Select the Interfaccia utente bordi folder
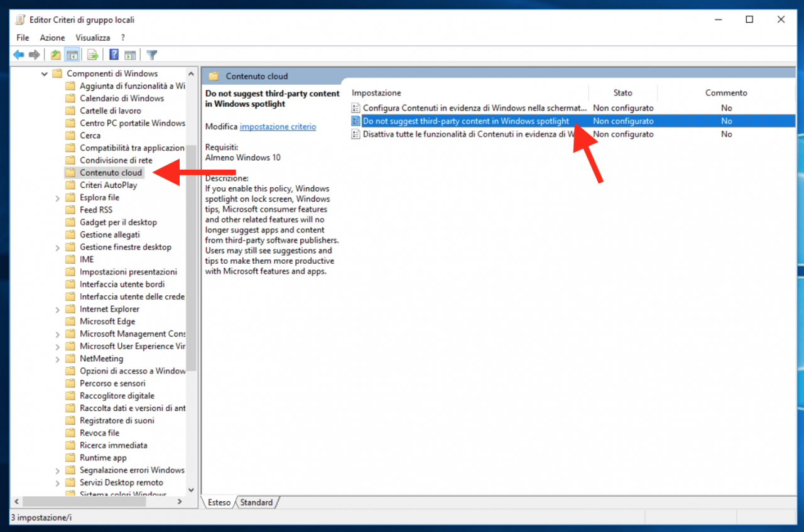 (x=122, y=285)
